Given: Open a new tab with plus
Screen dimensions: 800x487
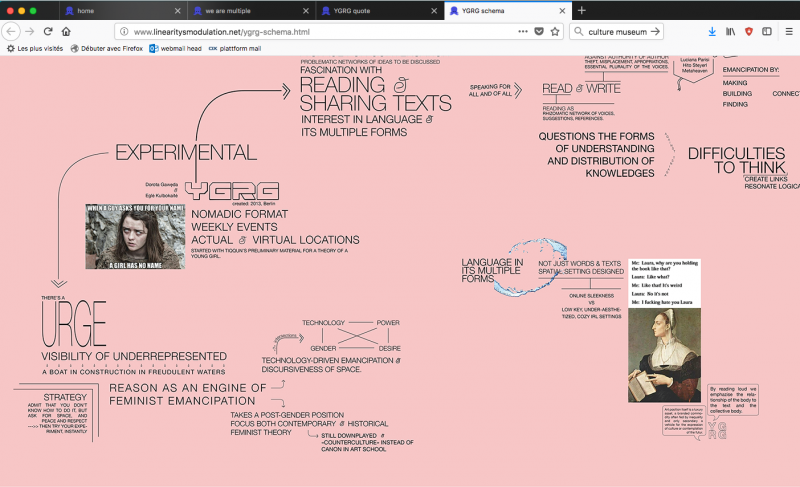Looking at the screenshot, I should point(582,10).
